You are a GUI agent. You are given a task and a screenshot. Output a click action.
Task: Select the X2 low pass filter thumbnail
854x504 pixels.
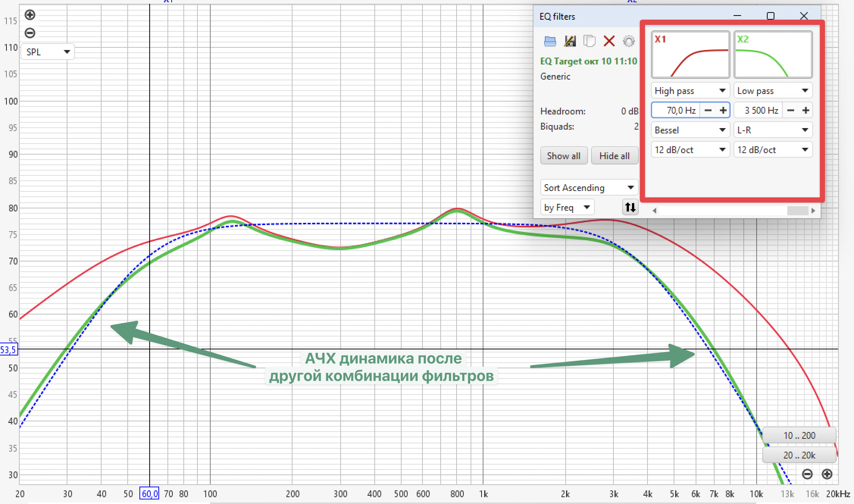point(773,55)
